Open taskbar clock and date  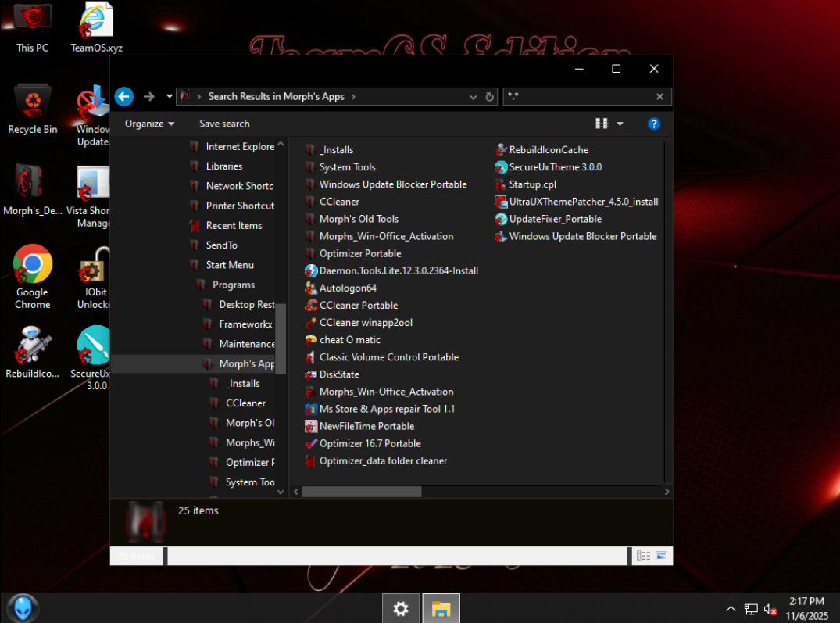(806, 608)
